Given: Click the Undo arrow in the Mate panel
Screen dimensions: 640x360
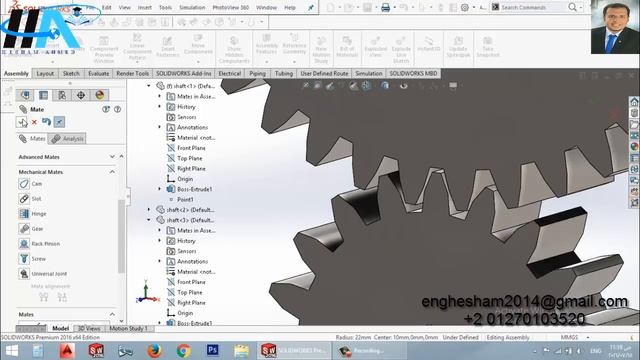Looking at the screenshot, I should [x=47, y=122].
